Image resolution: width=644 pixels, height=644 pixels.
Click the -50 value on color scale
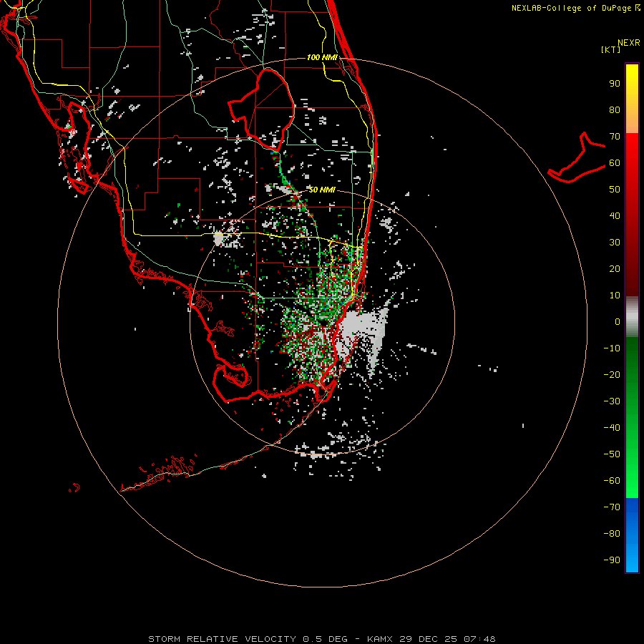pyautogui.click(x=612, y=454)
